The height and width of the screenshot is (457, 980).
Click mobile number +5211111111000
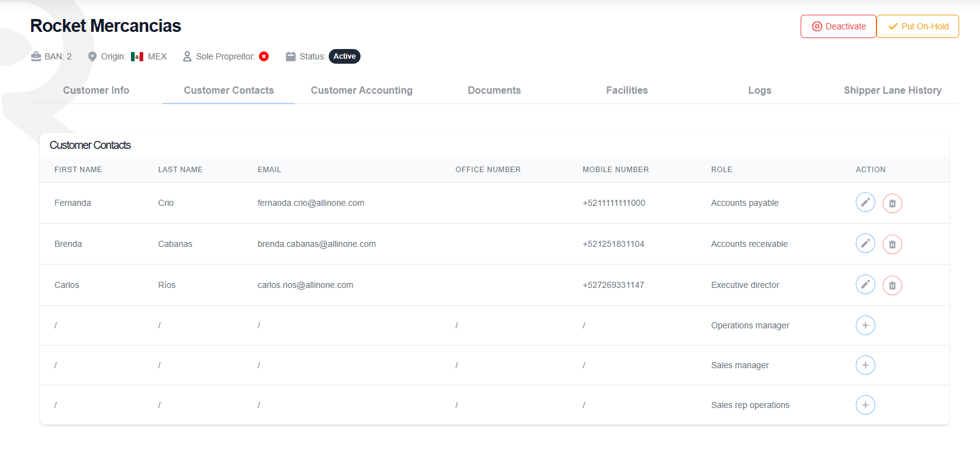coord(614,203)
